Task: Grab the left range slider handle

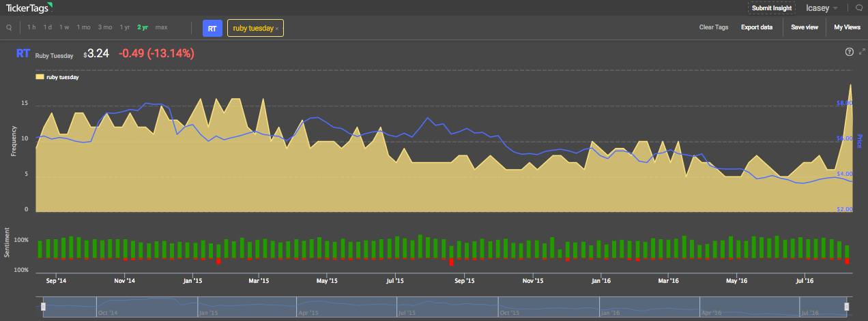Action: 43,307
